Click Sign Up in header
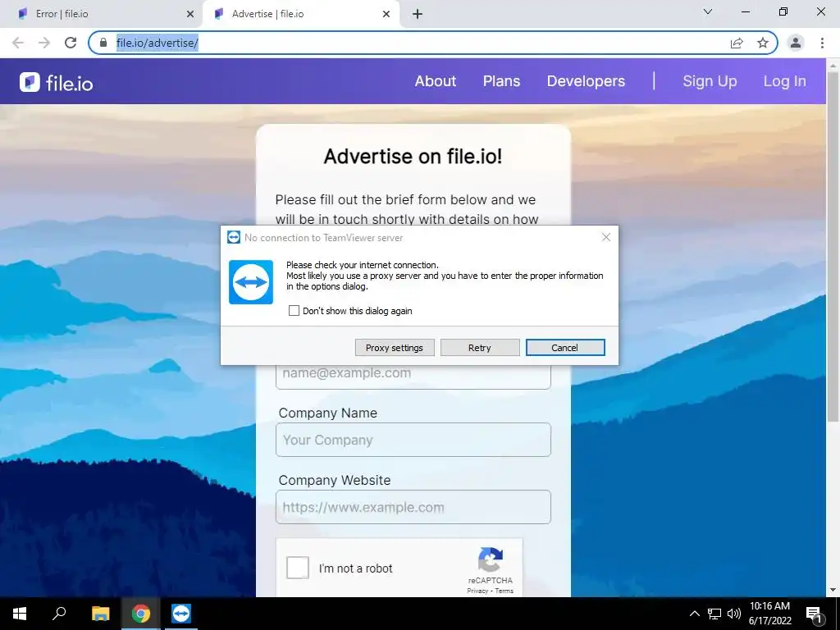The height and width of the screenshot is (630, 840). [710, 81]
